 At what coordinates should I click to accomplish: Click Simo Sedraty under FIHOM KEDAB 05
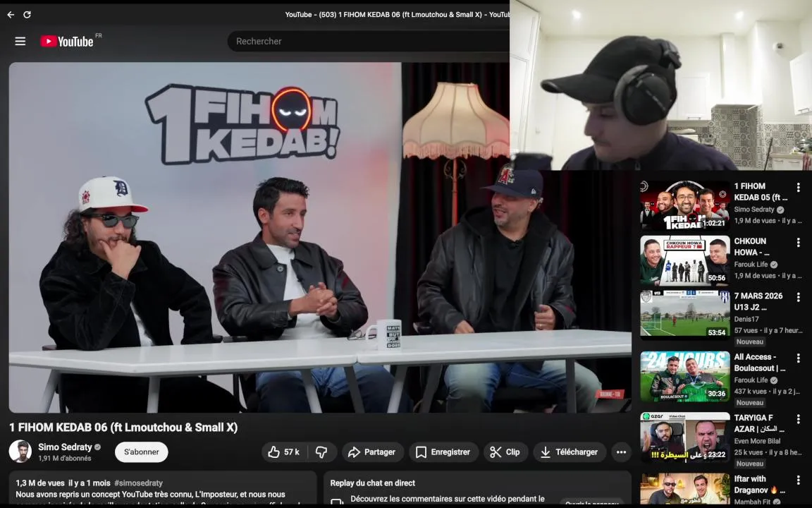point(754,210)
